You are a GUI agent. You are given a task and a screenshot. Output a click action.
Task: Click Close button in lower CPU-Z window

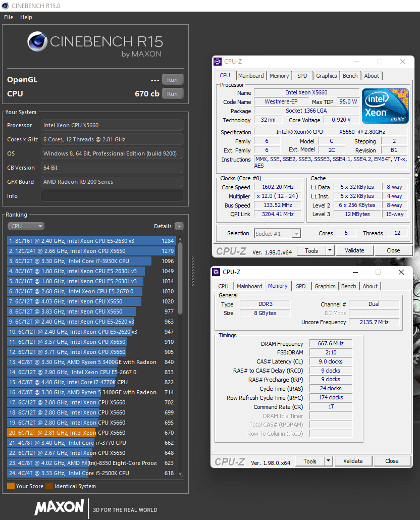[x=392, y=461]
